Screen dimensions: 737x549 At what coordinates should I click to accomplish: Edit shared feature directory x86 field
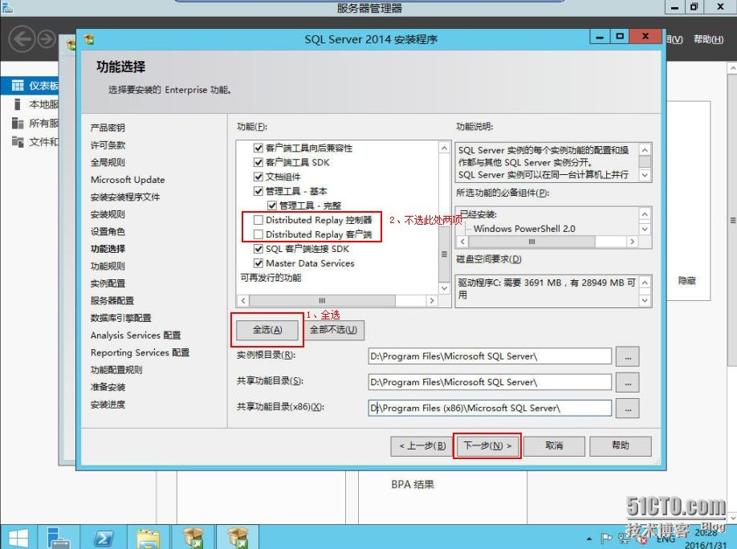tap(490, 408)
